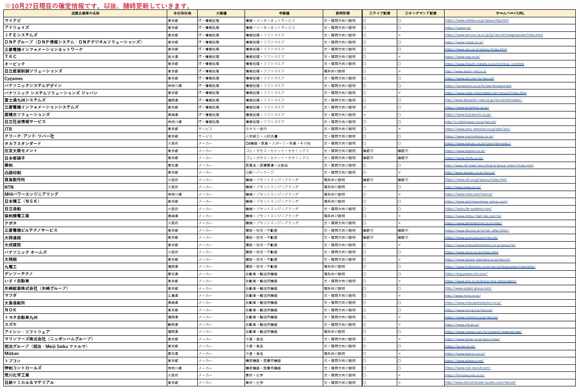Open the ntt-west-recruiting.jp intern link
Viewport: 580px width, 392px height.
point(489,165)
